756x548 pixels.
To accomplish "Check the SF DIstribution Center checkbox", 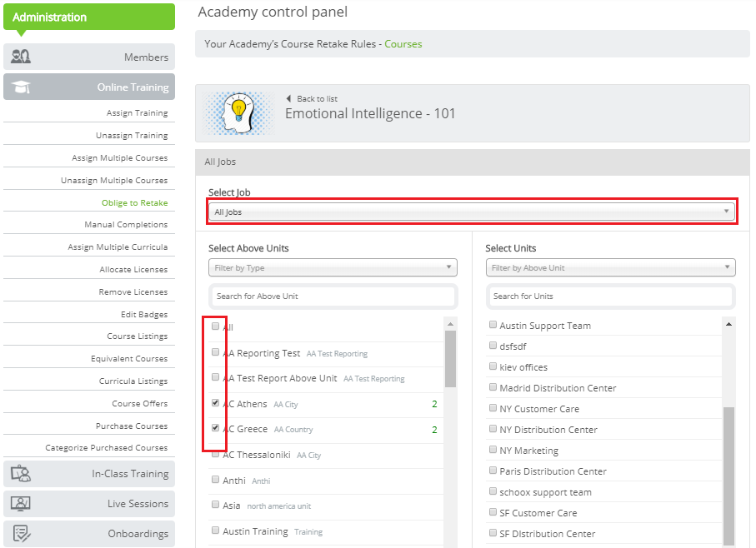I will pos(493,532).
